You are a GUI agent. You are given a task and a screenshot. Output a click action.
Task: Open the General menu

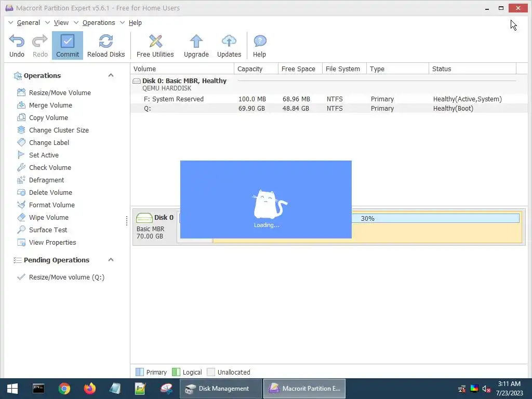(29, 23)
